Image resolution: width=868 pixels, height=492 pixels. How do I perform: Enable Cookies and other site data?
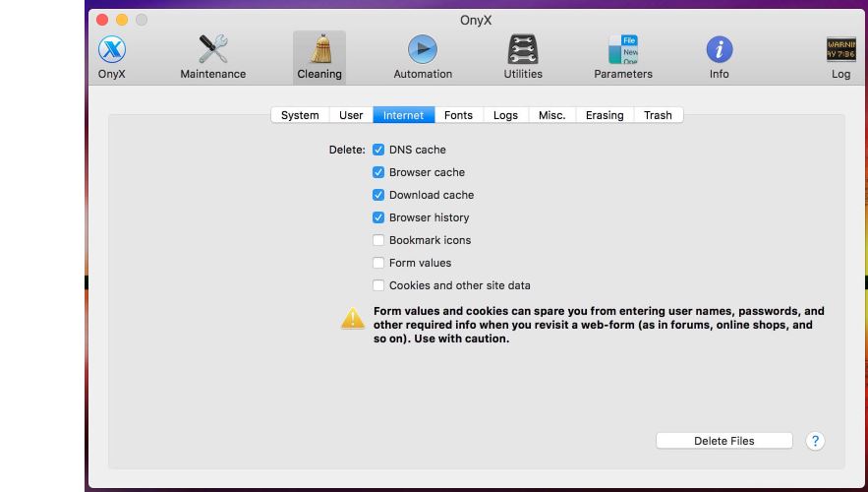point(378,286)
